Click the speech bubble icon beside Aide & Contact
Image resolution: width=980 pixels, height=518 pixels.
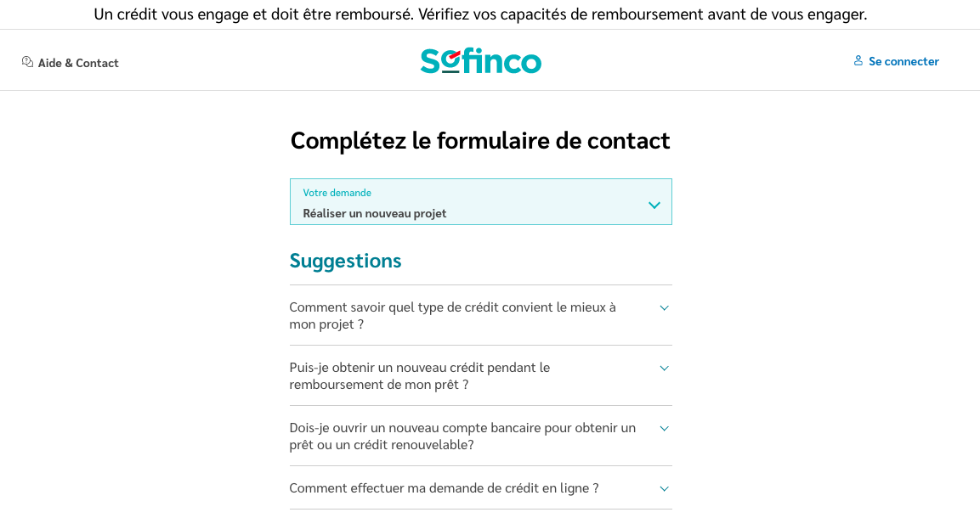click(25, 62)
